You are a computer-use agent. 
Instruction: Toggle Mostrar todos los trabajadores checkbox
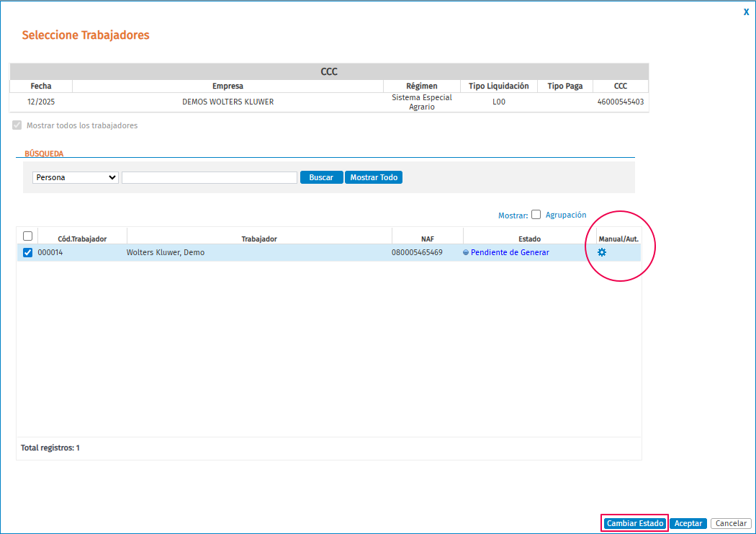click(17, 125)
